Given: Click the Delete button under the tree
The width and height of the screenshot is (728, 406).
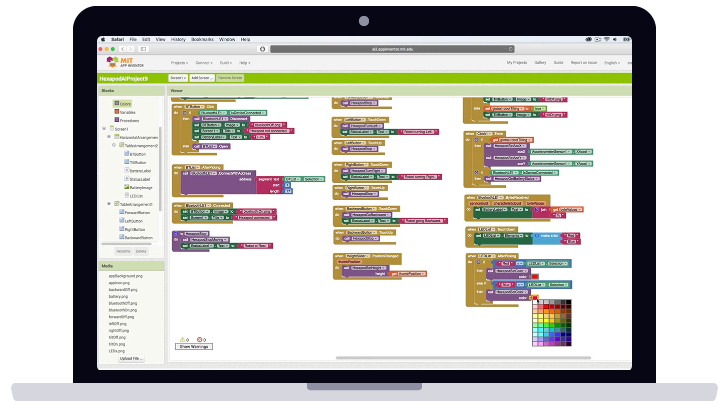Looking at the screenshot, I should (x=141, y=251).
